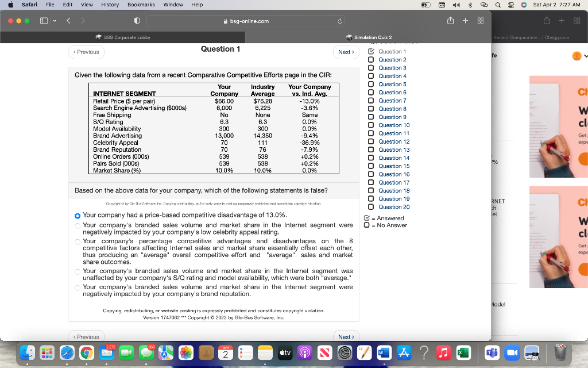Choose the S/Q rating answer option

(78, 271)
